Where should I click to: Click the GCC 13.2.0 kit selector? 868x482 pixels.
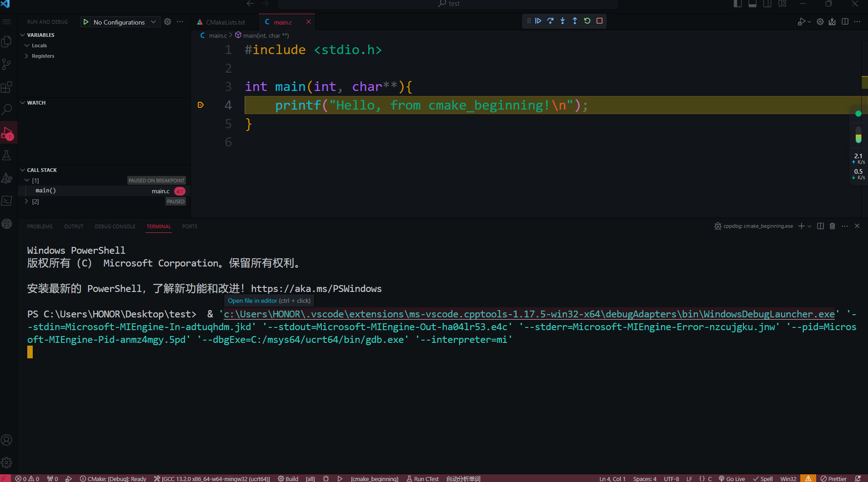tap(212, 479)
